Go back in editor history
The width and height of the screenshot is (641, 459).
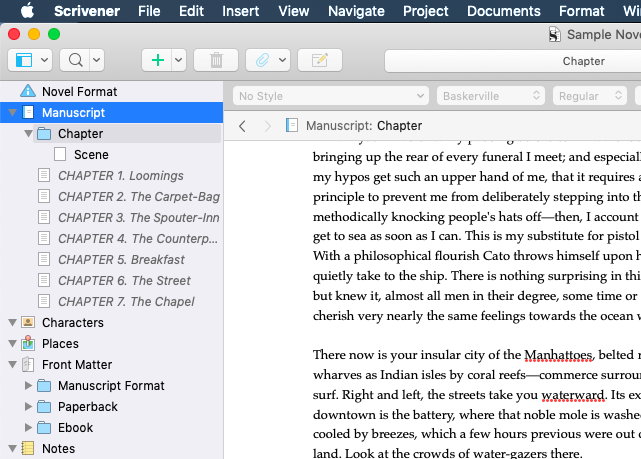pos(242,126)
